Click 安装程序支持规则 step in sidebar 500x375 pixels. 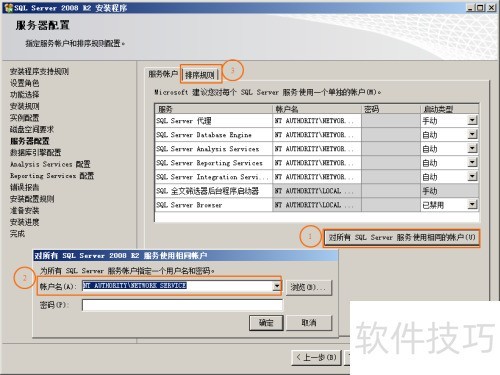[39, 71]
